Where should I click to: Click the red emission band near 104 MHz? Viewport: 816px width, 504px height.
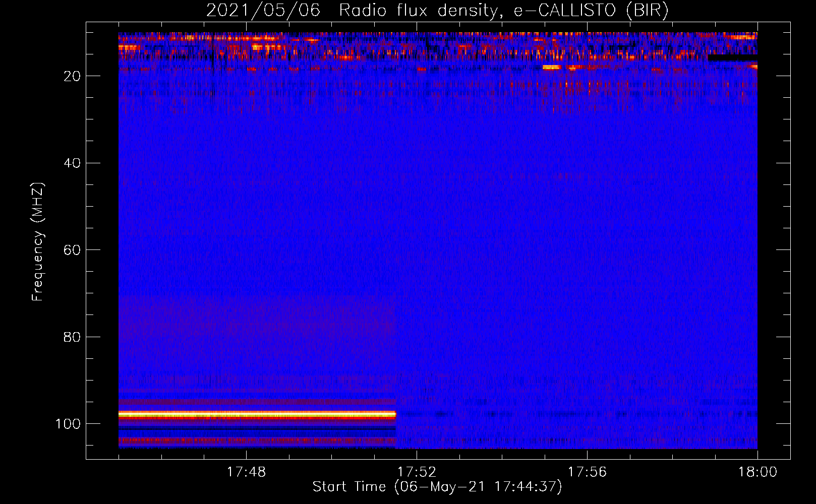coord(257,440)
